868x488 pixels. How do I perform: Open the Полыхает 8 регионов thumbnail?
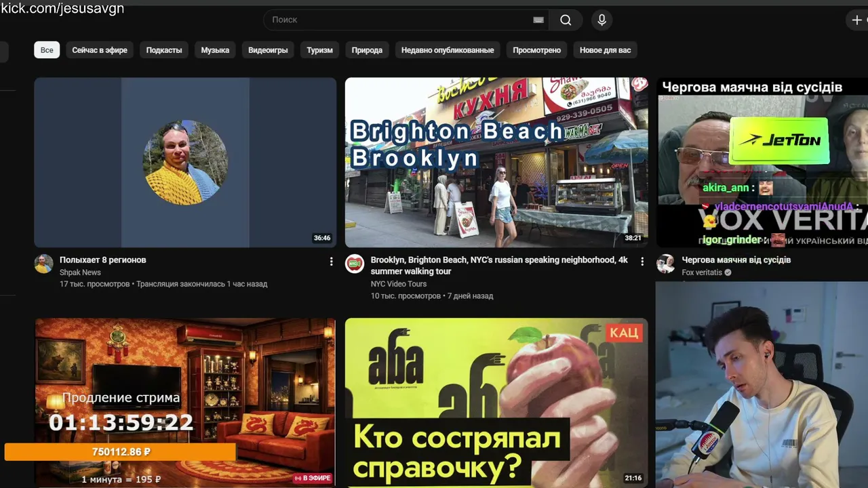[x=185, y=162]
